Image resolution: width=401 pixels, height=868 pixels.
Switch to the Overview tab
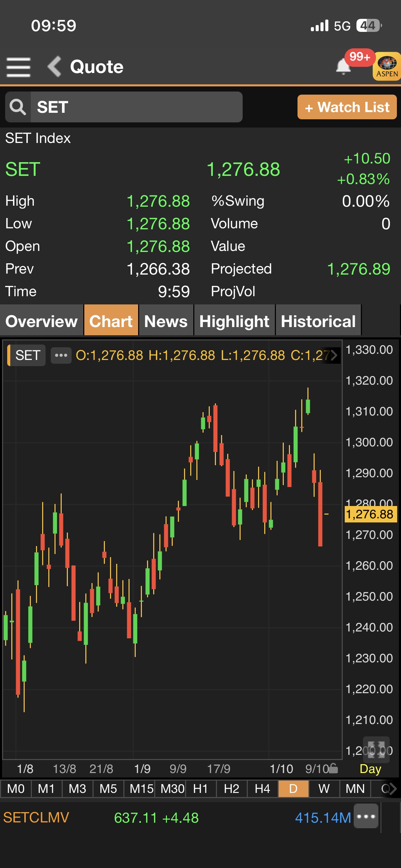41,321
